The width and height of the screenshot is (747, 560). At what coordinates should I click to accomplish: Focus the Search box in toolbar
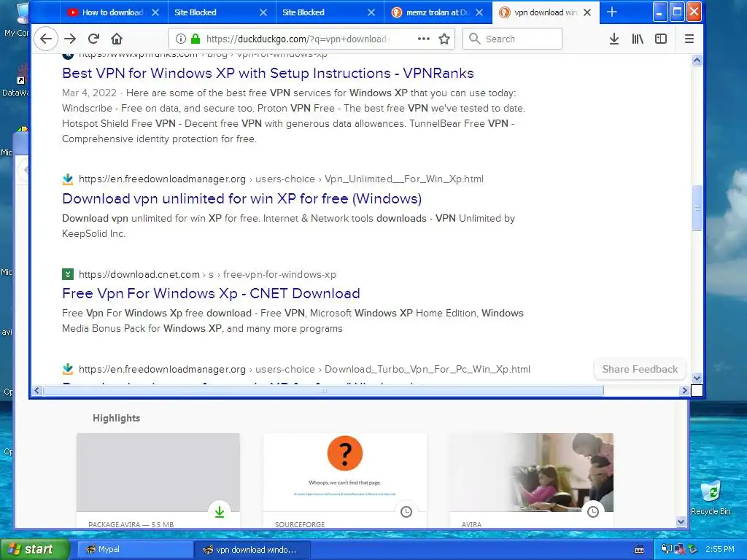513,39
